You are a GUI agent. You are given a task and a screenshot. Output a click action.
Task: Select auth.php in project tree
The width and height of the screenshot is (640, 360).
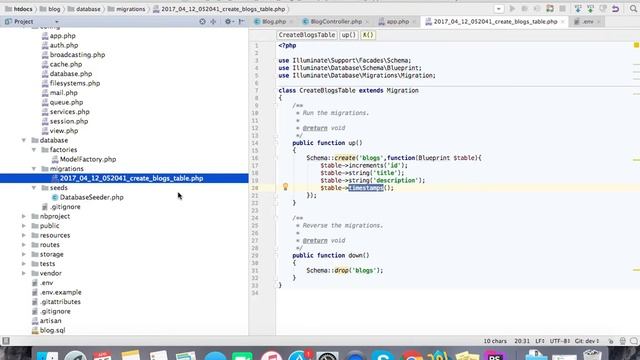point(60,45)
